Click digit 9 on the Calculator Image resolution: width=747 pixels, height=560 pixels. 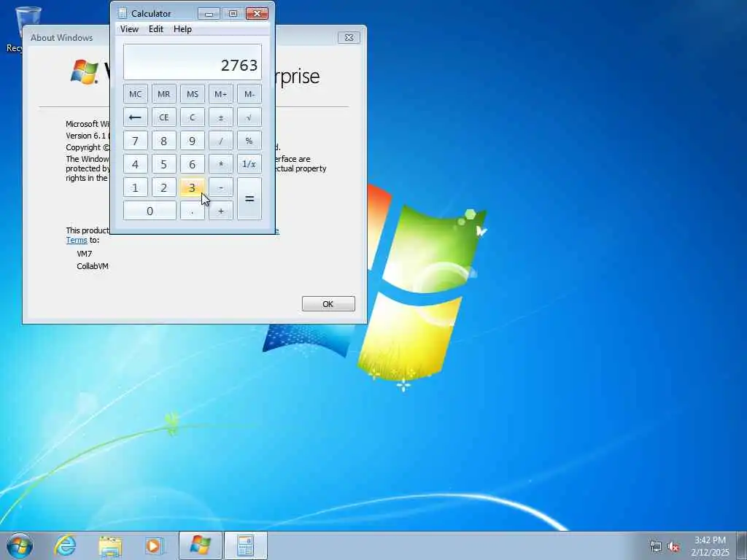pyautogui.click(x=192, y=141)
